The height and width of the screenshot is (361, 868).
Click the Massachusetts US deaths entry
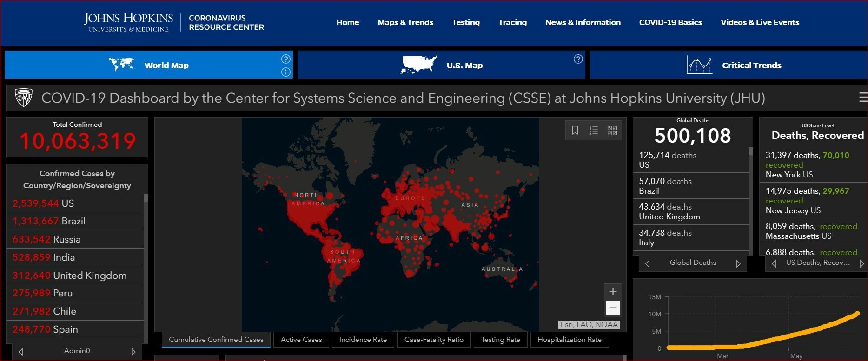(x=814, y=231)
